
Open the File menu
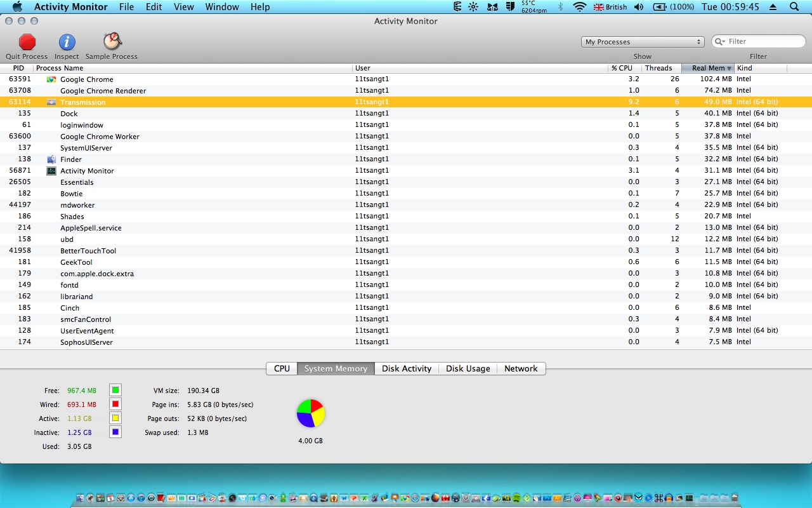(126, 7)
